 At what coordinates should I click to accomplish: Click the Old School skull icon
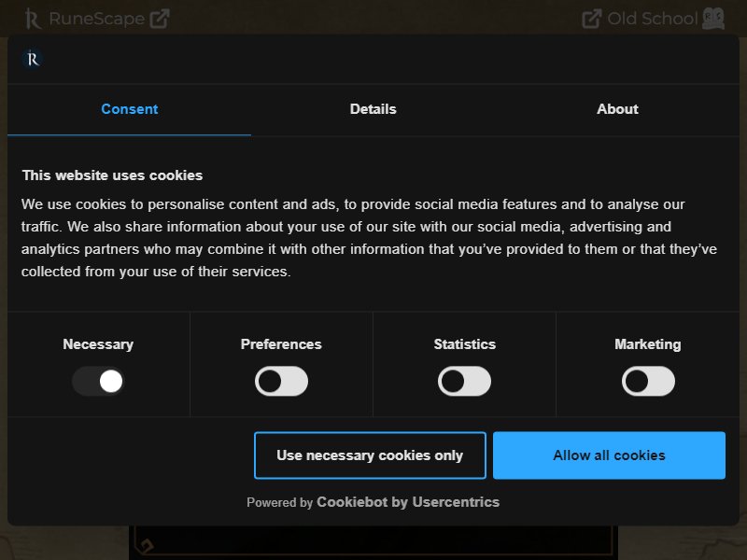713,18
